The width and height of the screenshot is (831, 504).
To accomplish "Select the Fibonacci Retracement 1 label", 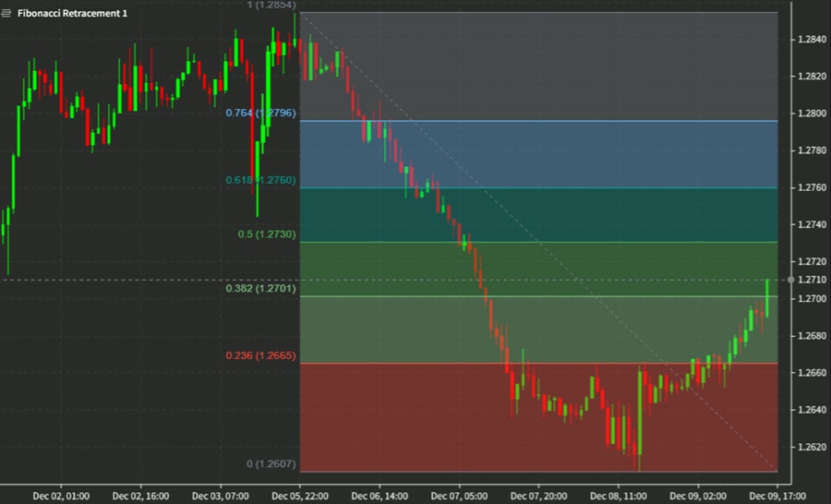I will 72,13.
